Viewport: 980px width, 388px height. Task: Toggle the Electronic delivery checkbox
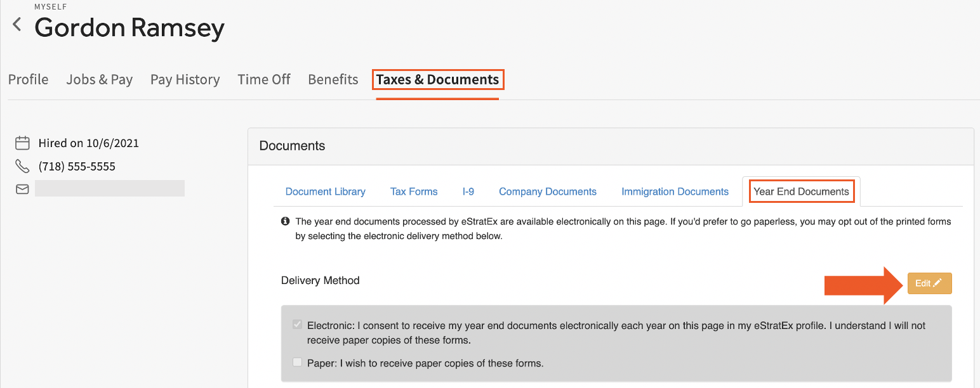[x=297, y=325]
